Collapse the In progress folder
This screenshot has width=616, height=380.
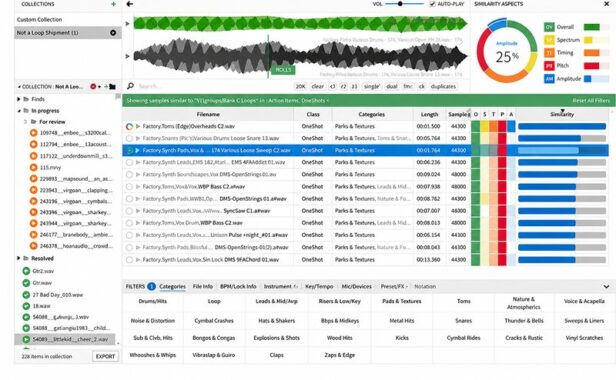(x=18, y=111)
